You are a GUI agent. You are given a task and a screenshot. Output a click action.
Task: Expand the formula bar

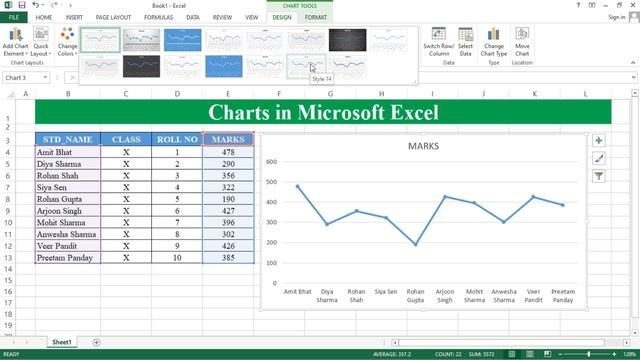click(633, 78)
